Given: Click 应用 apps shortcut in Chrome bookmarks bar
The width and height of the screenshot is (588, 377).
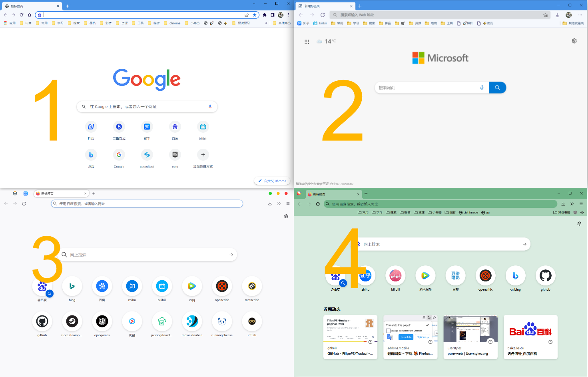Looking at the screenshot, I should click(10, 23).
